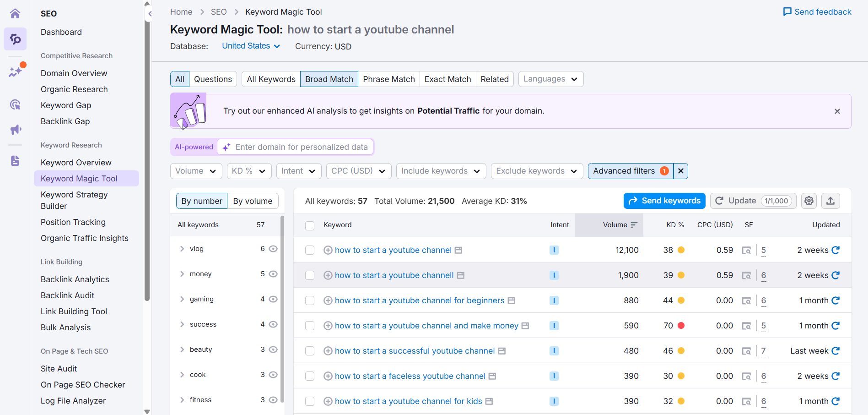Open the Content document icon in left rail
The width and height of the screenshot is (868, 415).
(15, 161)
